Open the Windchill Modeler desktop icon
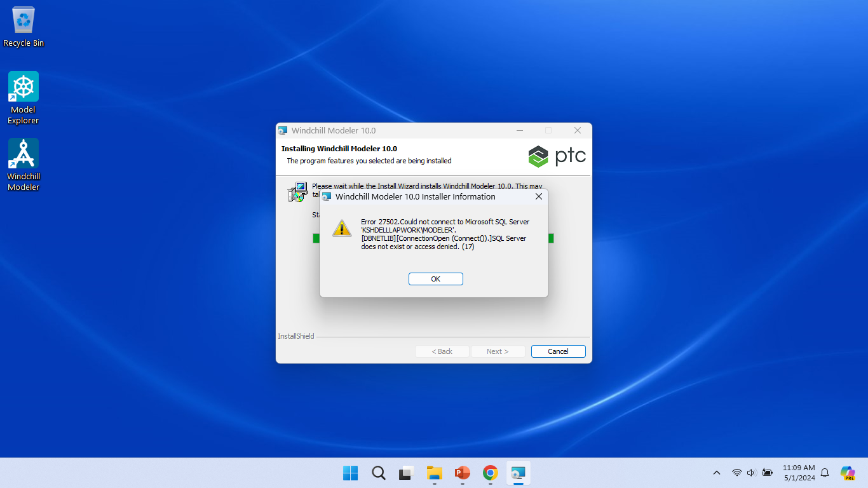Image resolution: width=868 pixels, height=488 pixels. [23, 153]
